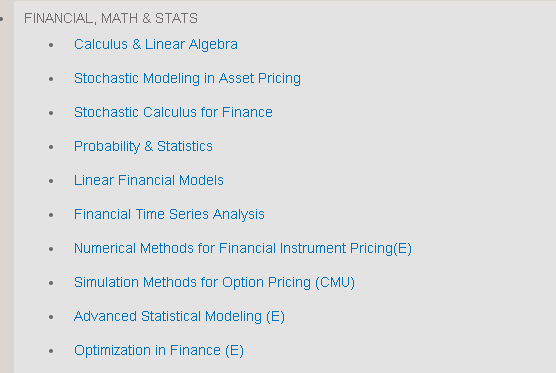Click the FINANCIAL, MATH & STATS heading

pyautogui.click(x=111, y=18)
